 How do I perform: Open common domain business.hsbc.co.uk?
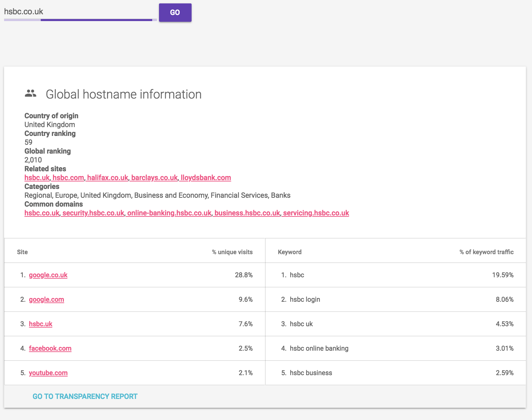click(247, 213)
